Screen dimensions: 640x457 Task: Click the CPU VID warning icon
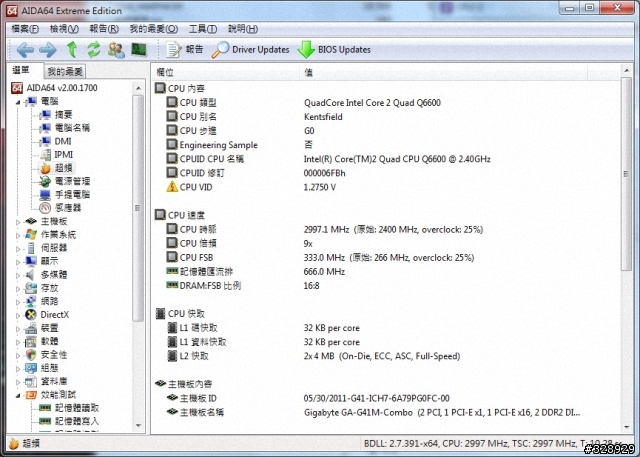click(172, 187)
